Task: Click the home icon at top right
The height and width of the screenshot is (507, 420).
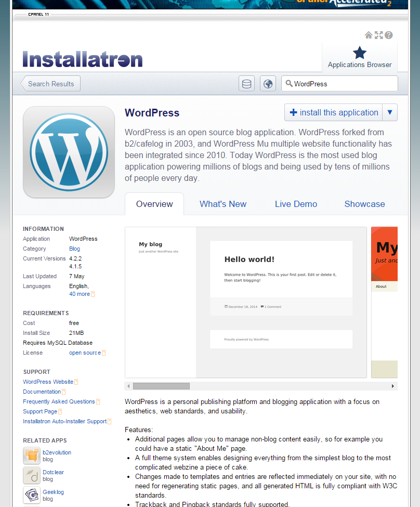Action: 369,35
